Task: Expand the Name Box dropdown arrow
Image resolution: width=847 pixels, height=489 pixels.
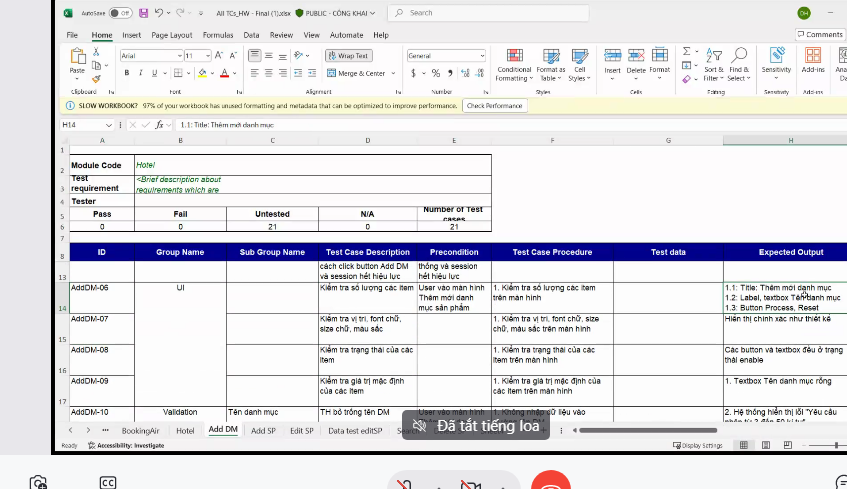Action: pos(108,125)
